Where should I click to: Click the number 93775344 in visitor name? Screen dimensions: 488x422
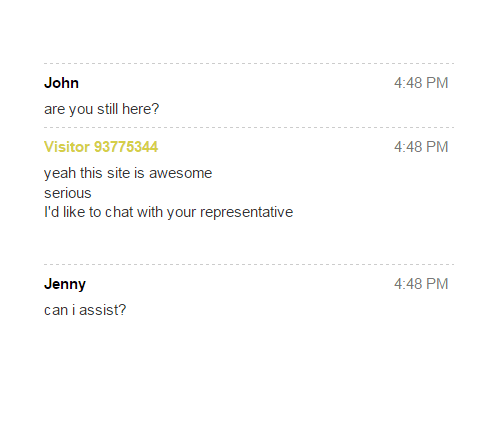point(126,147)
